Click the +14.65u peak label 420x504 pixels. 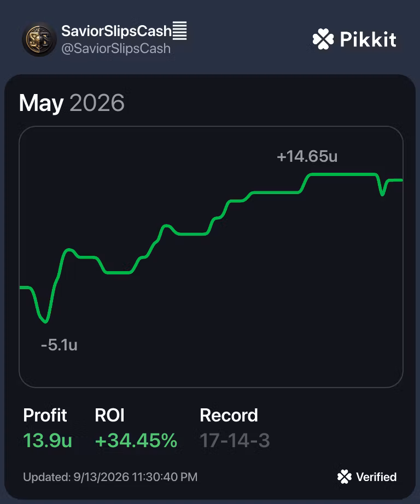(x=307, y=156)
